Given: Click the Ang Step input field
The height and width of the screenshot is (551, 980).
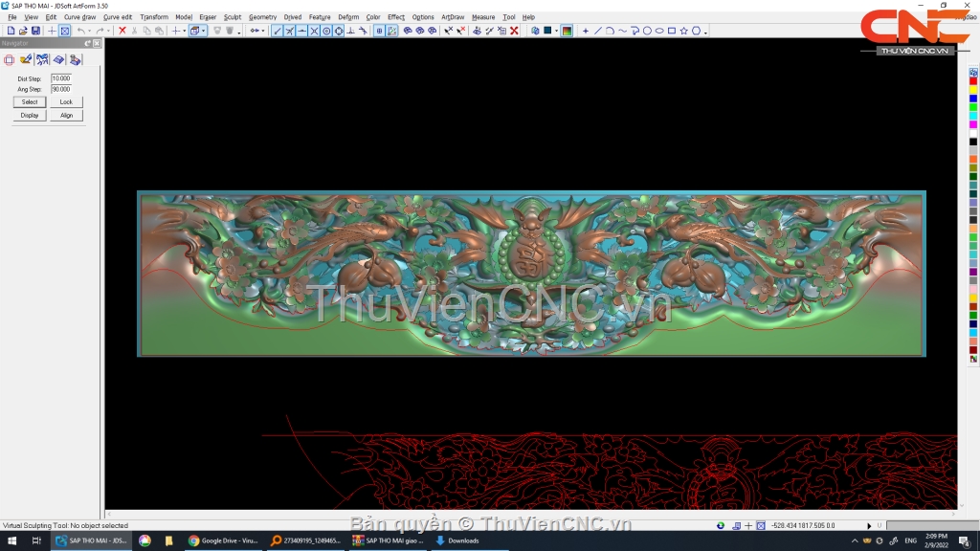Looking at the screenshot, I should tap(61, 89).
